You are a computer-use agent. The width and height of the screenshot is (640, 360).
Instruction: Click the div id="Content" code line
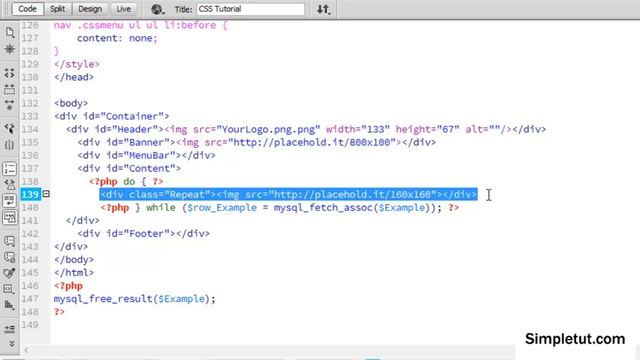coord(129,168)
